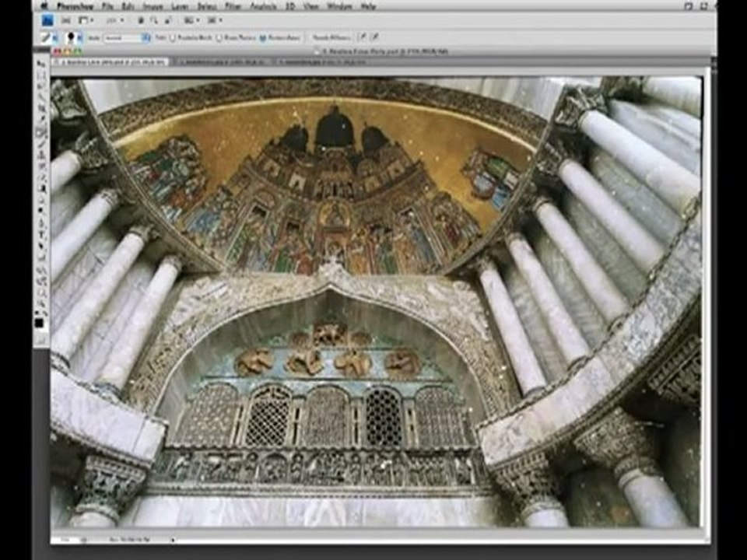
Task: Select the Content-Aware radio button
Action: 262,37
